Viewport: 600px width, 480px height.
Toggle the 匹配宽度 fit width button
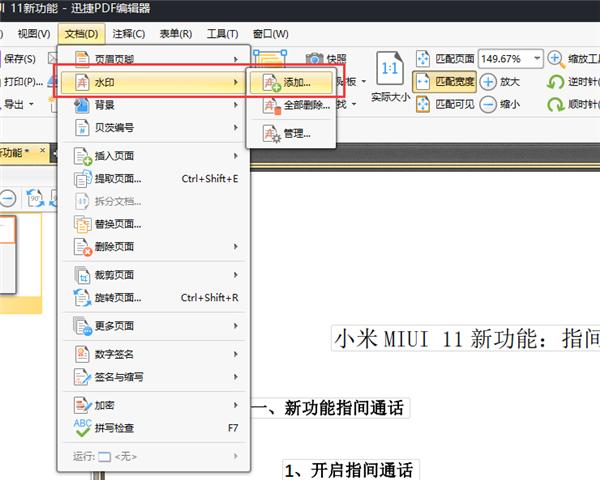[445, 82]
